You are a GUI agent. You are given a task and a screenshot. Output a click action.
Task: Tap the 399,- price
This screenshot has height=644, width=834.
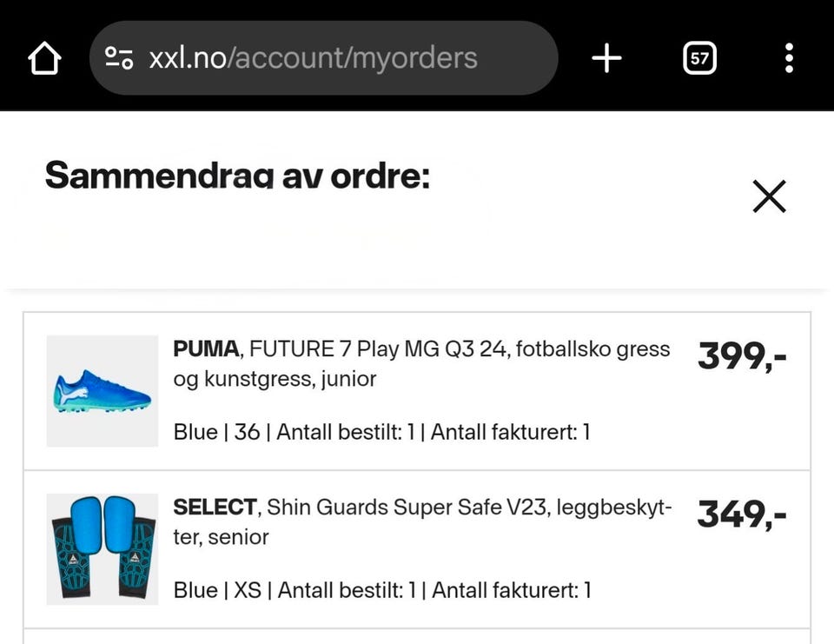(742, 356)
